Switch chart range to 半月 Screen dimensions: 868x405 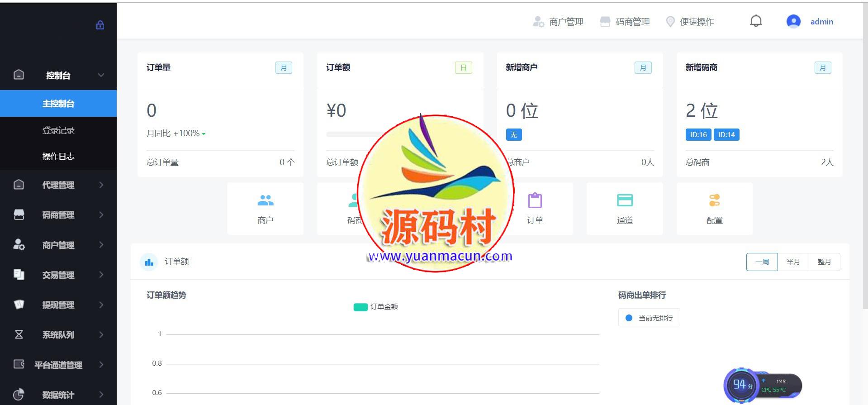coord(793,262)
